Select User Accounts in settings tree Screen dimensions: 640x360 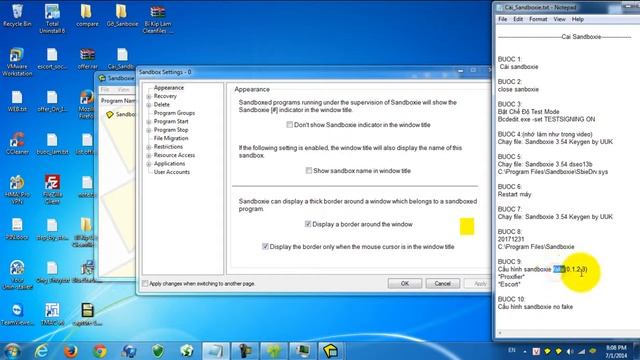(171, 172)
